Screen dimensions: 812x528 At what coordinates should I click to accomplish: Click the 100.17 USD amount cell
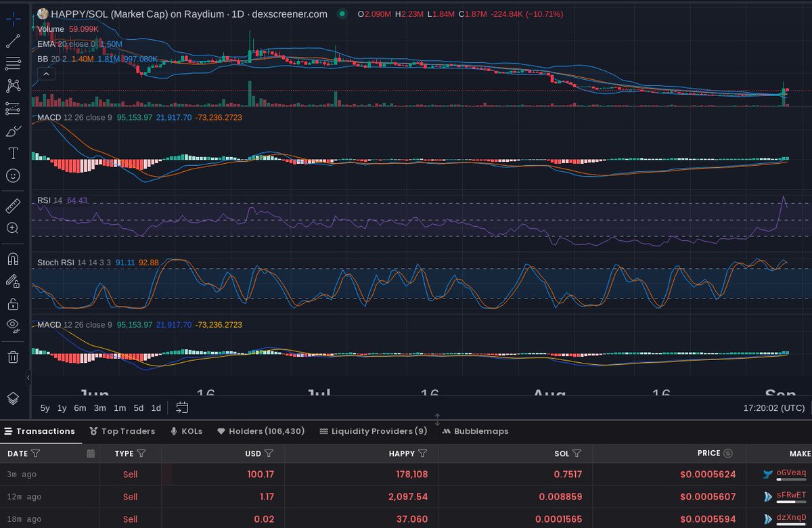[261, 475]
